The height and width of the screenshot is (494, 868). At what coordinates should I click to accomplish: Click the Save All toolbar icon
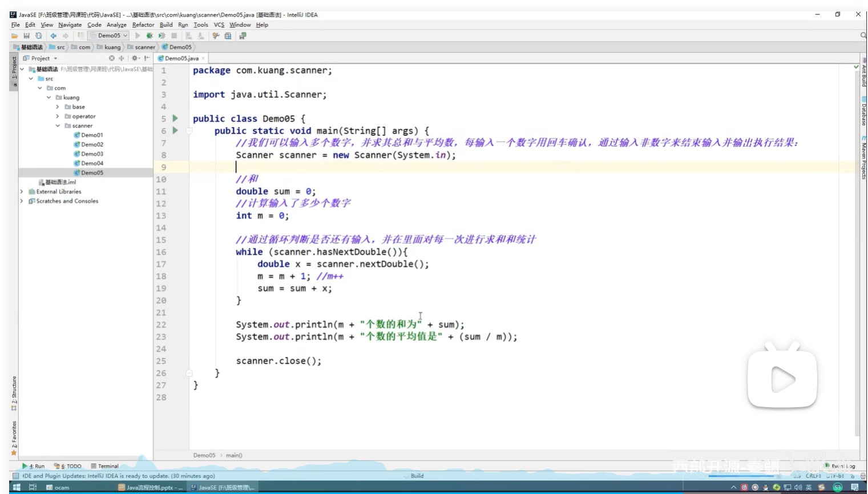pyautogui.click(x=26, y=36)
